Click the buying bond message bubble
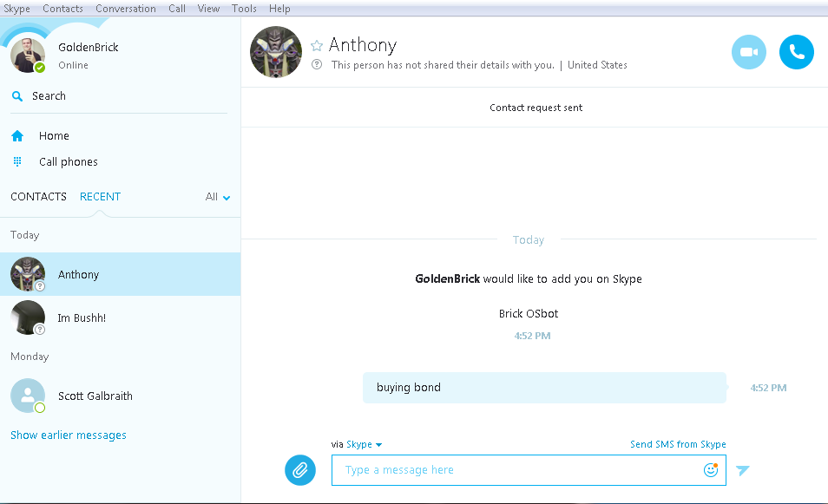 click(x=544, y=388)
